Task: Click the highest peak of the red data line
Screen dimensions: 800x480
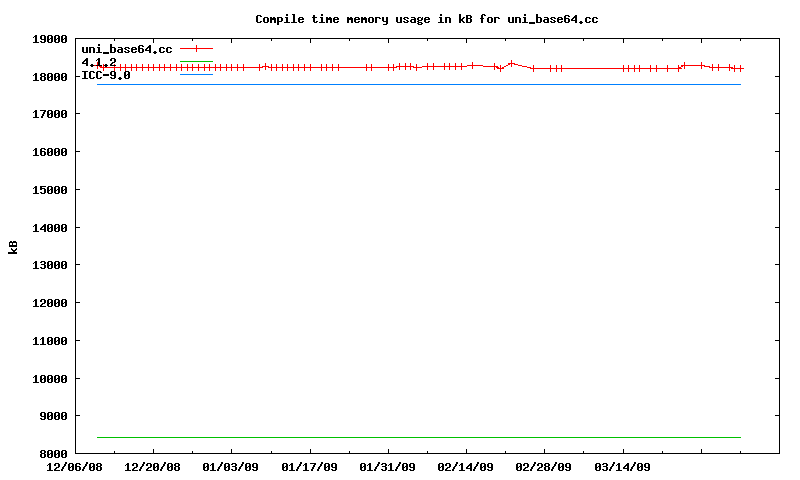Action: [511, 63]
